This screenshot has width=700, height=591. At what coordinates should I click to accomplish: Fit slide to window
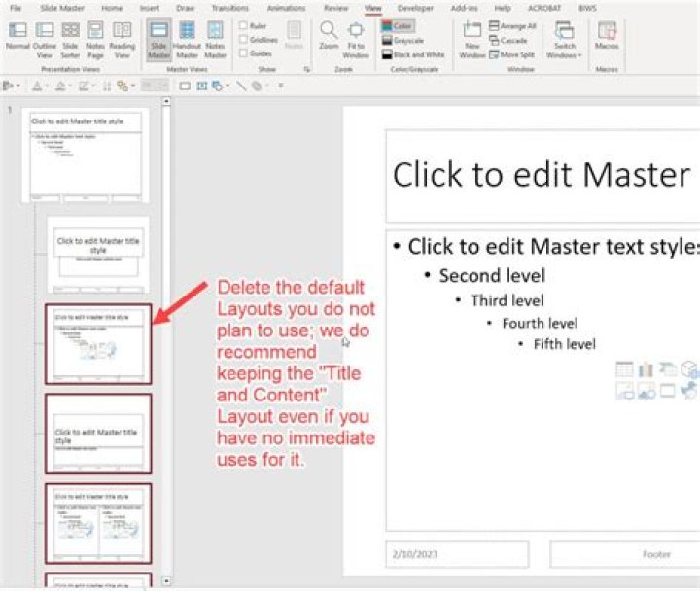pyautogui.click(x=356, y=41)
